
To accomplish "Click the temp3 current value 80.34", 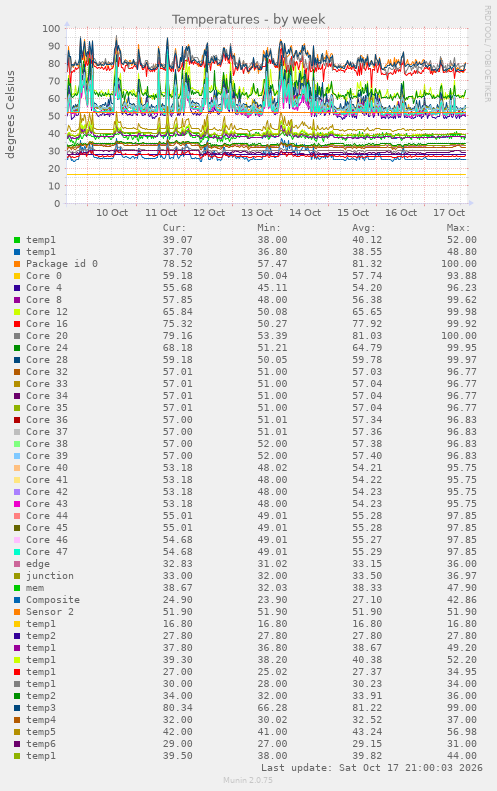I will 178,708.
